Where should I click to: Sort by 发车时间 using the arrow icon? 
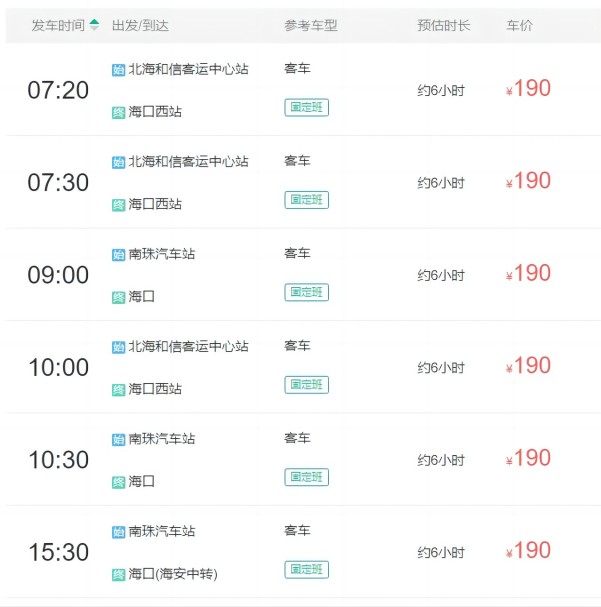(x=94, y=25)
